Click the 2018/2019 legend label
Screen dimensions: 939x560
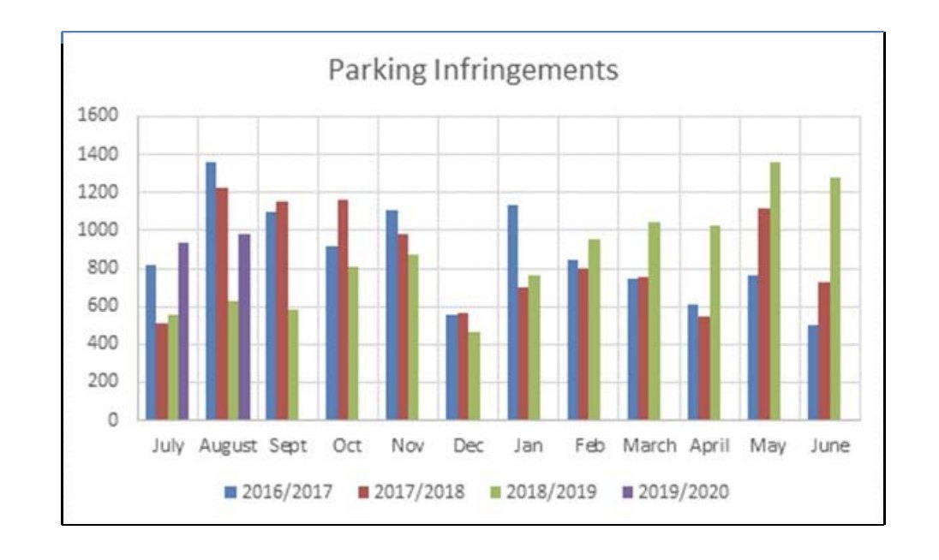click(x=552, y=491)
